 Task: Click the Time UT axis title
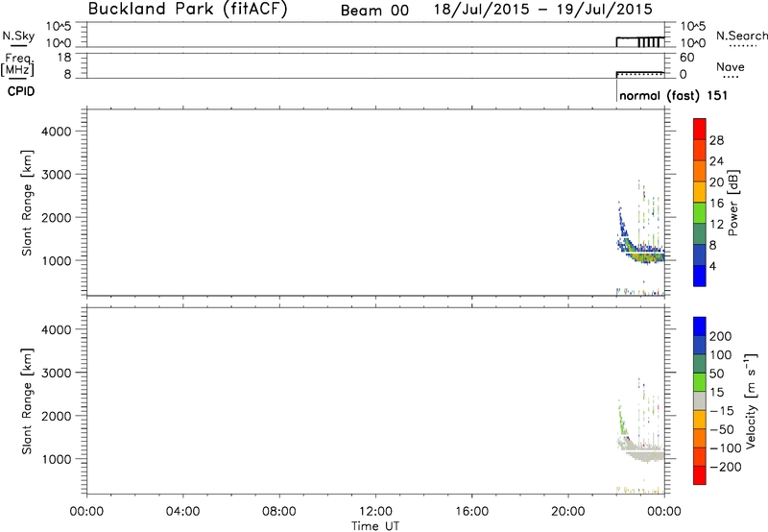[375, 526]
